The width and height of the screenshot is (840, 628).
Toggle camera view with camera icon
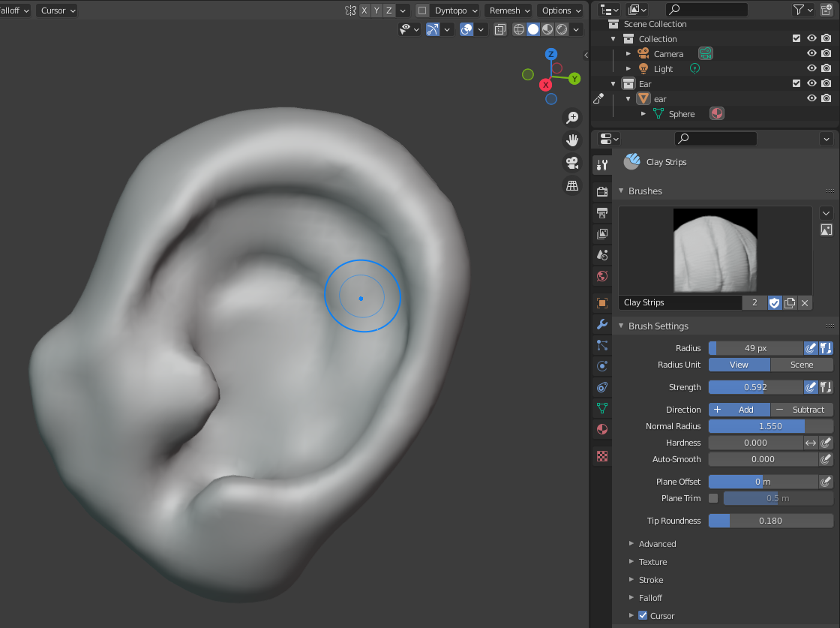tap(572, 163)
